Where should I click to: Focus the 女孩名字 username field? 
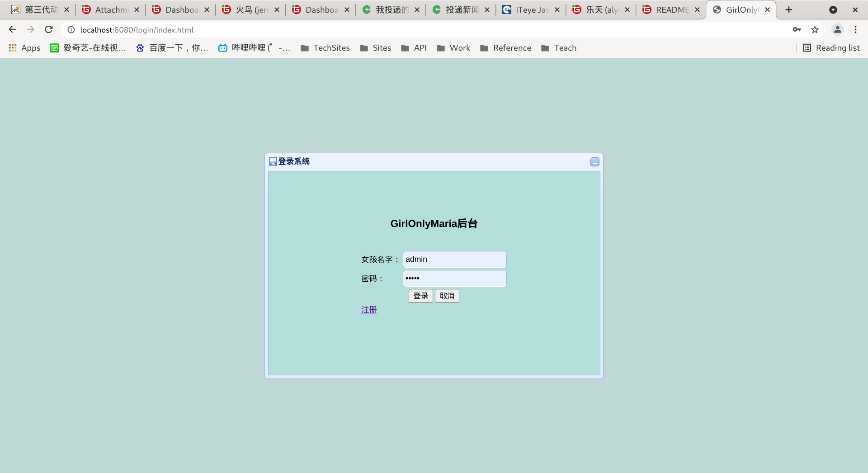coord(454,260)
